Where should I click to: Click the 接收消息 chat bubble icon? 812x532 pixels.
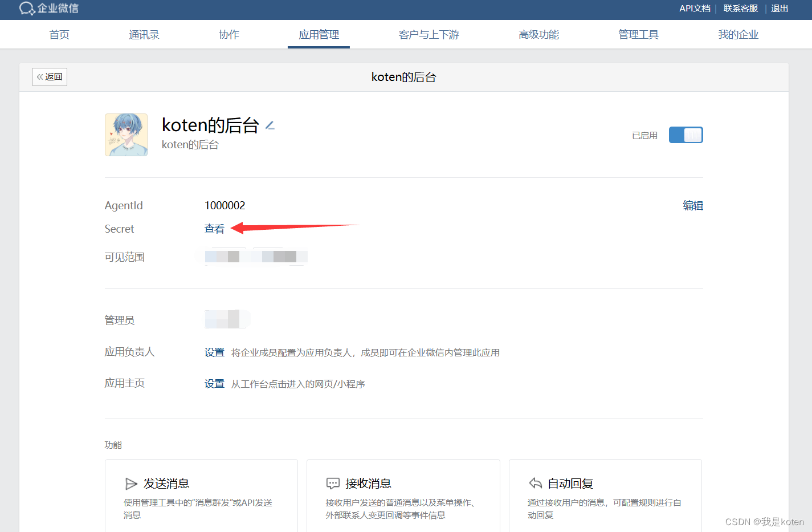pyautogui.click(x=333, y=484)
